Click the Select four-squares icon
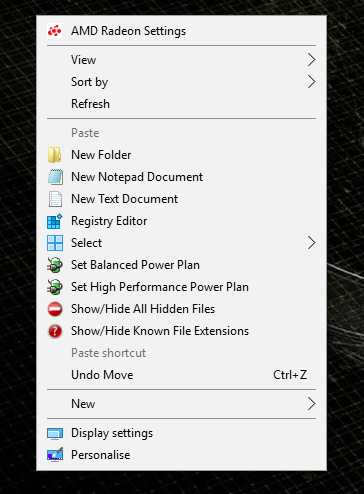 55,243
